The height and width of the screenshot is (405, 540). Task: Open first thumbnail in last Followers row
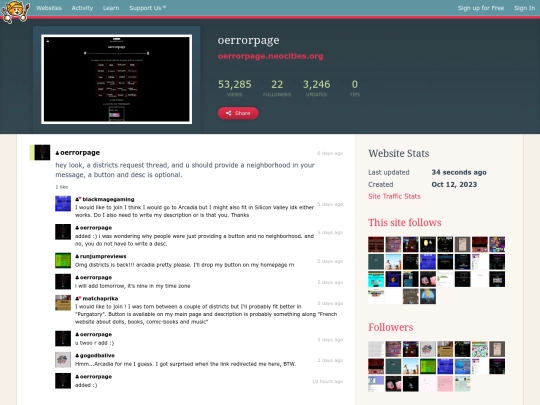pos(376,384)
